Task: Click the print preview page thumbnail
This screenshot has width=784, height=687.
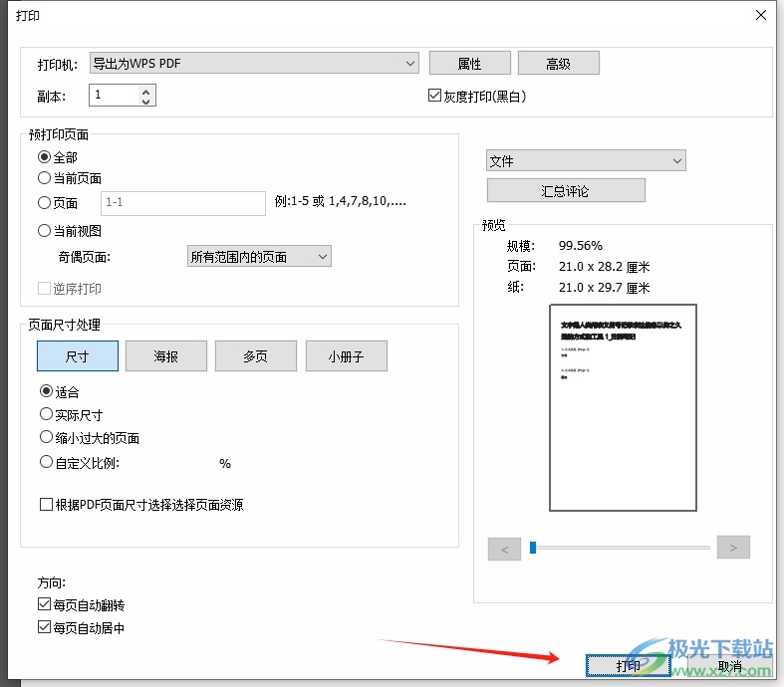Action: [x=623, y=407]
